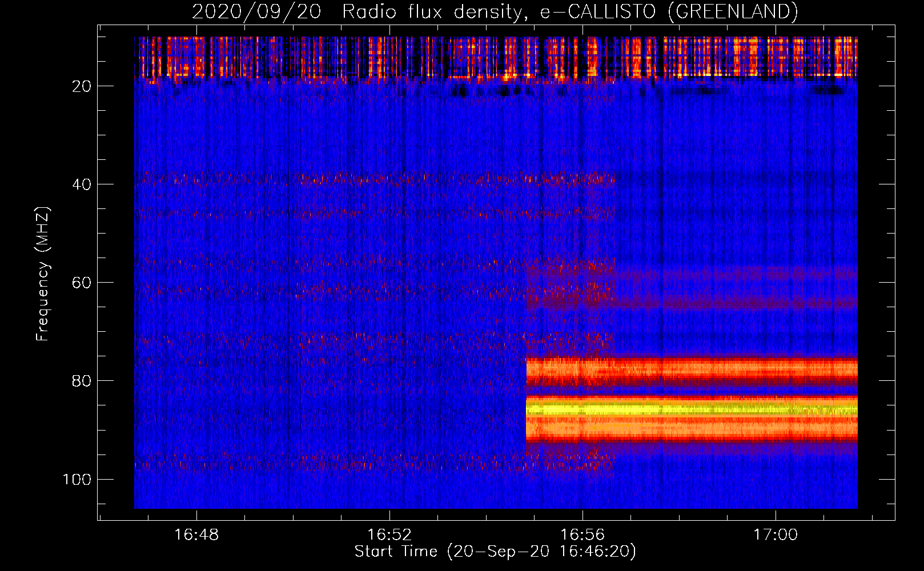Click the orange emission band near 78 MHz

(x=692, y=369)
